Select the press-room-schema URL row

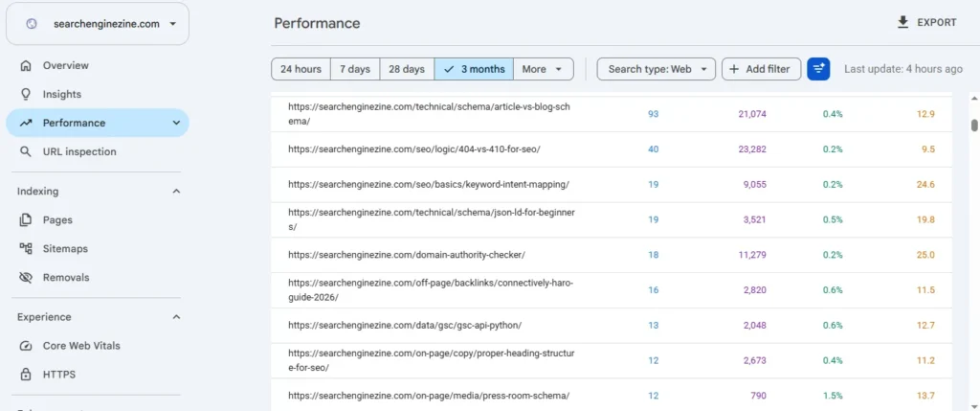click(612, 396)
